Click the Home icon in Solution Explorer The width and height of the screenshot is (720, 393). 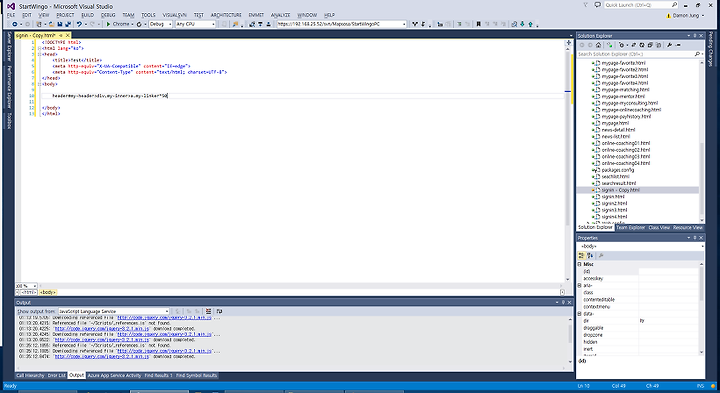[598, 45]
